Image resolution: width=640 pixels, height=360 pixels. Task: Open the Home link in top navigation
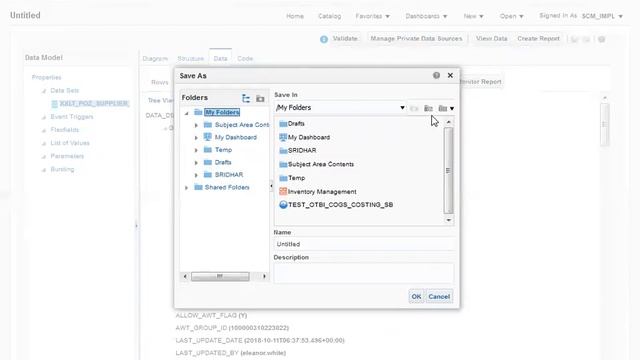[295, 16]
